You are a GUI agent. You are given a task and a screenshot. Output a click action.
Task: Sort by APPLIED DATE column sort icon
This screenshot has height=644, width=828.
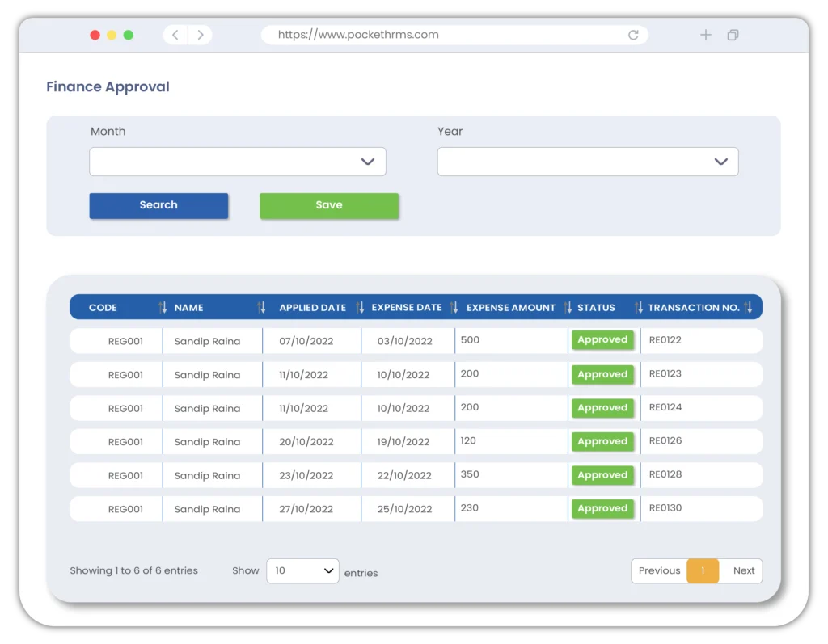pyautogui.click(x=360, y=307)
